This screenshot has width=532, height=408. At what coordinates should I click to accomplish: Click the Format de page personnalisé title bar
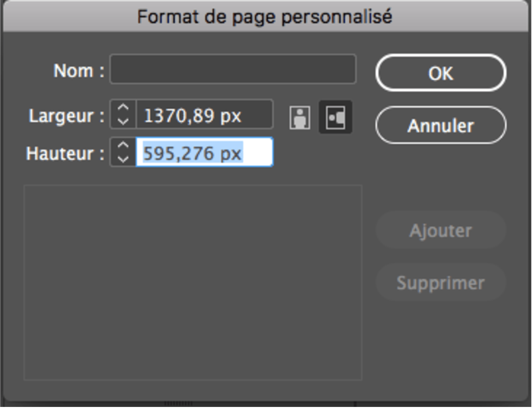265,17
